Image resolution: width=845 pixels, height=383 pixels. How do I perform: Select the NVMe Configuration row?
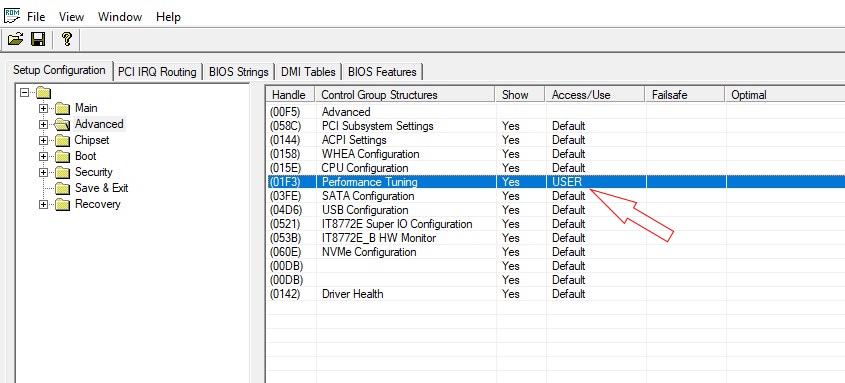coord(556,252)
